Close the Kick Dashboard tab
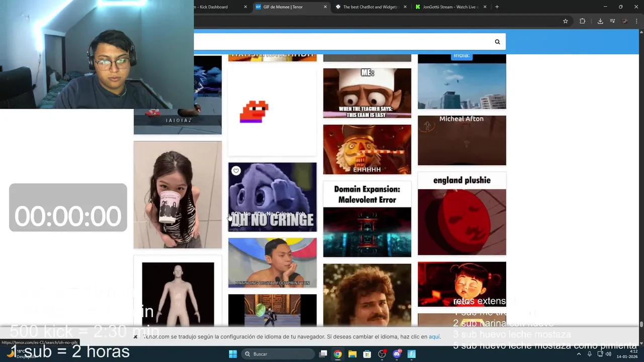 (x=246, y=7)
